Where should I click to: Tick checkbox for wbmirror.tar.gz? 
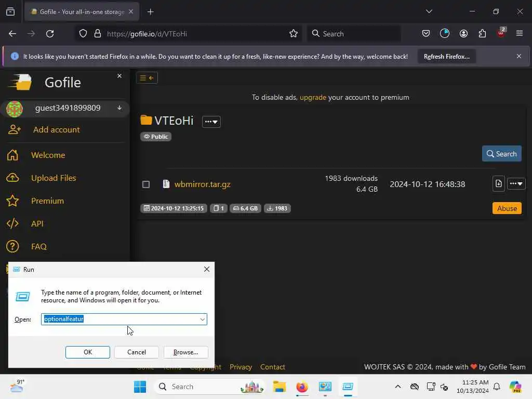pyautogui.click(x=146, y=184)
